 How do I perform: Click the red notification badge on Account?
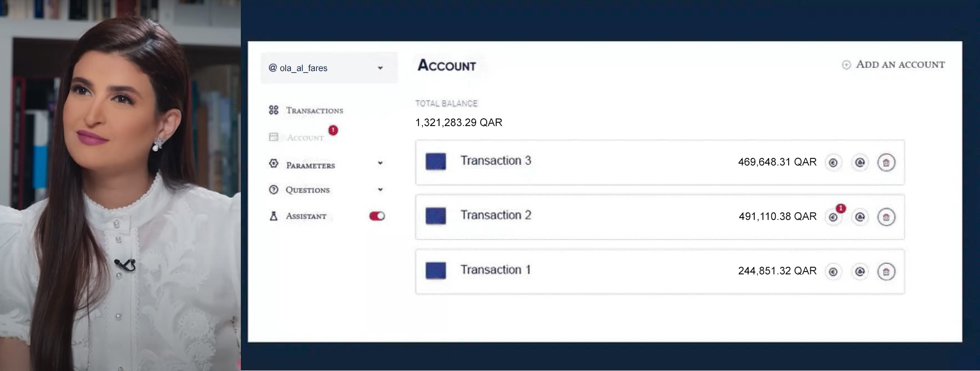(333, 130)
